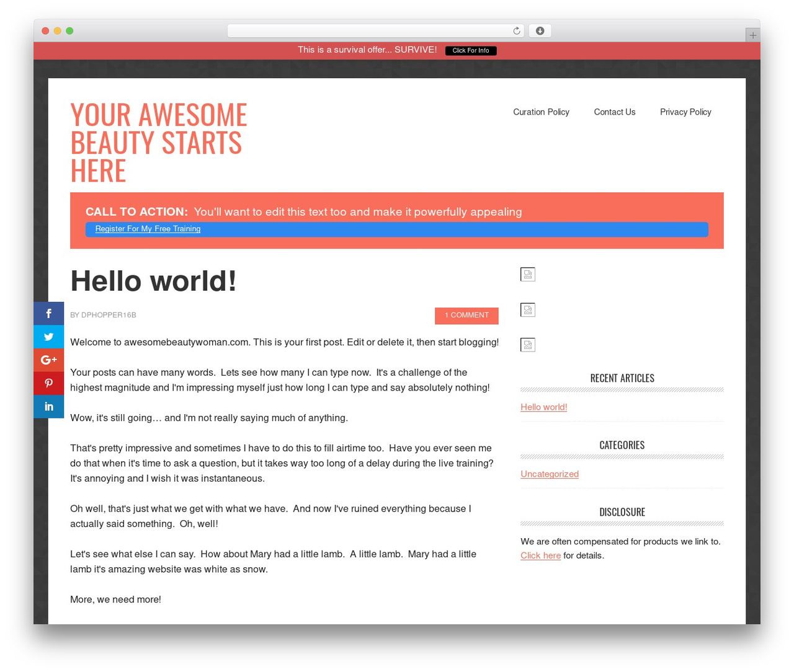794x672 pixels.
Task: Share the post on LinkedIn
Action: 49,407
